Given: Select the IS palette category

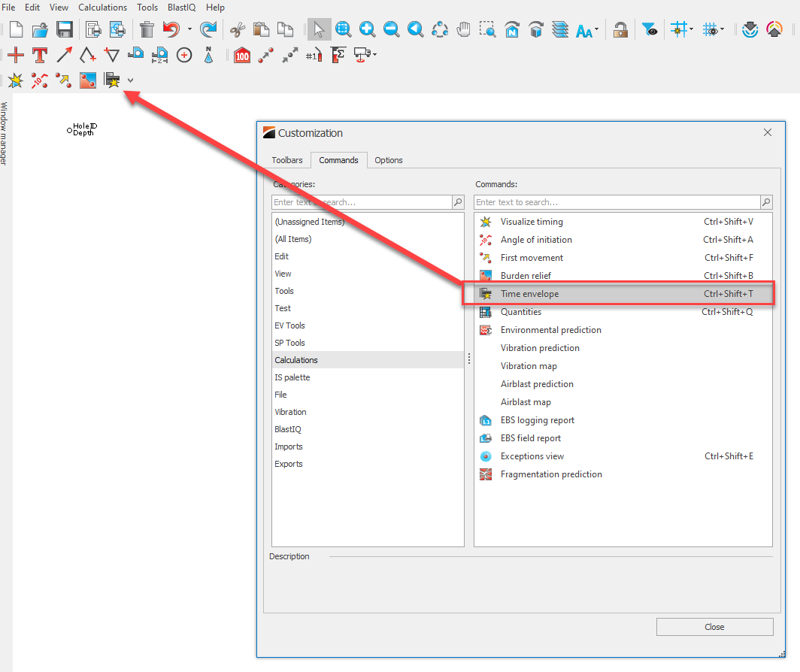Looking at the screenshot, I should 368,377.
